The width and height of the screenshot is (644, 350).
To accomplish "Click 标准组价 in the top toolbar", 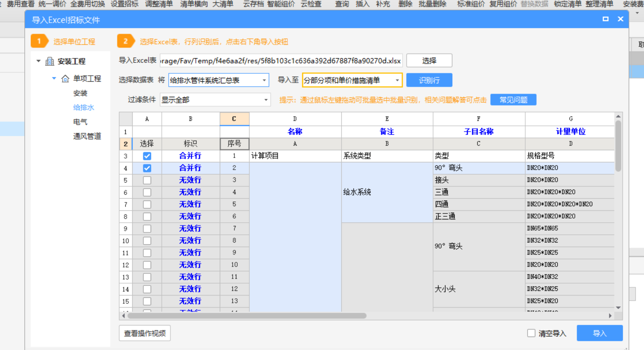I will click(x=471, y=4).
